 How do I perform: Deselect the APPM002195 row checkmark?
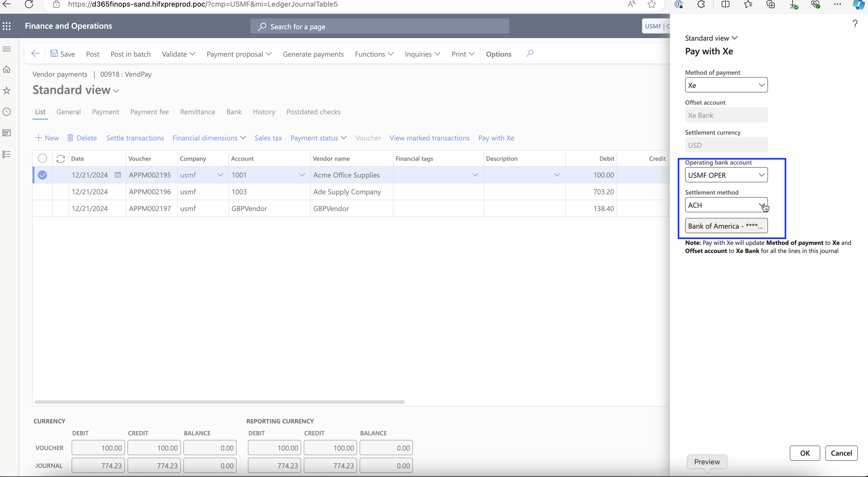click(42, 175)
